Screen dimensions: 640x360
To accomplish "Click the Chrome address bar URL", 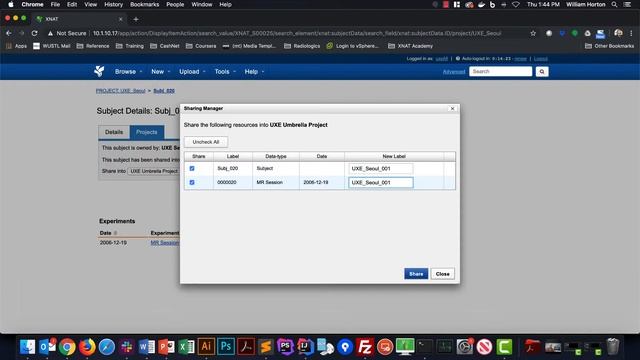I will pos(297,33).
